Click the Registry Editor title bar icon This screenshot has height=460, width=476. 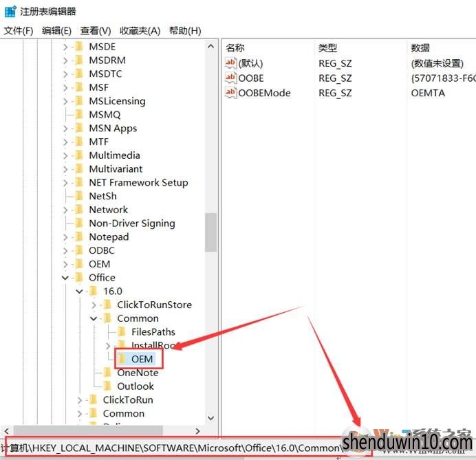point(10,11)
